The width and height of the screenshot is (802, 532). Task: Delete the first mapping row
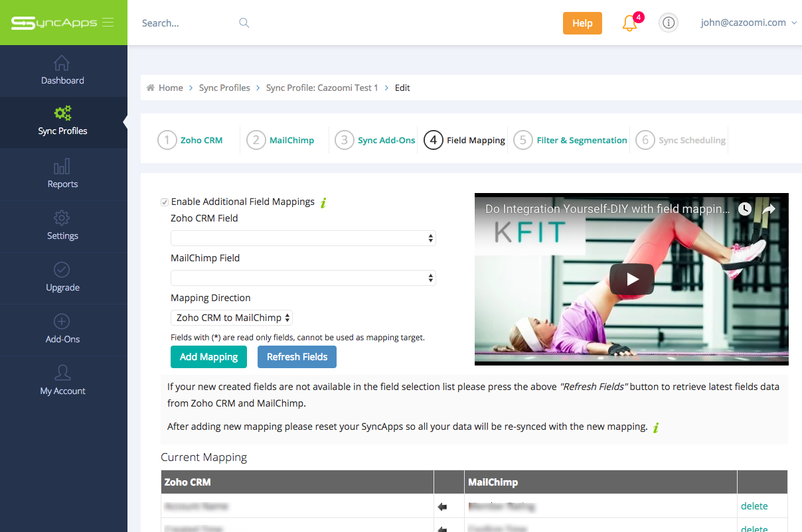[754, 506]
